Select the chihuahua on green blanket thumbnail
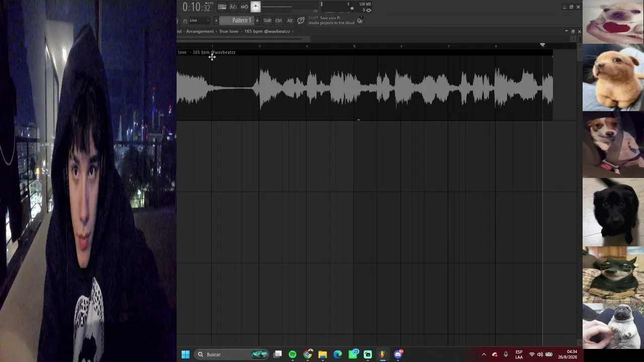Image resolution: width=644 pixels, height=362 pixels. (613, 275)
